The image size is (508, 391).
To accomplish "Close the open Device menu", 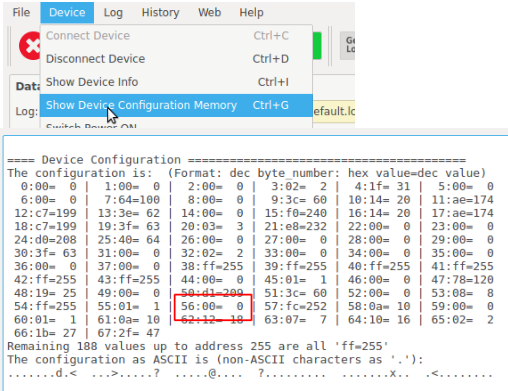I will pos(67,12).
